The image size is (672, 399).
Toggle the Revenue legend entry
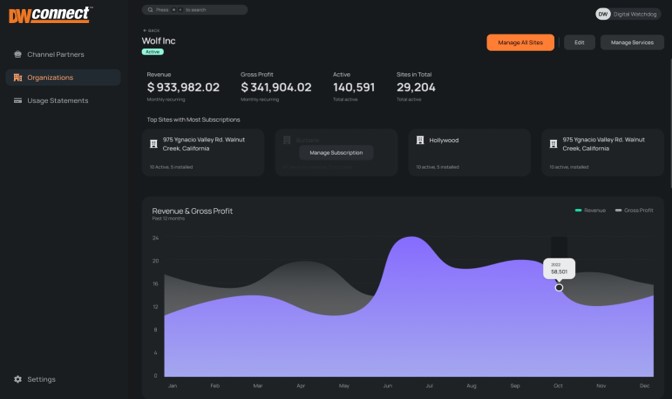point(590,210)
